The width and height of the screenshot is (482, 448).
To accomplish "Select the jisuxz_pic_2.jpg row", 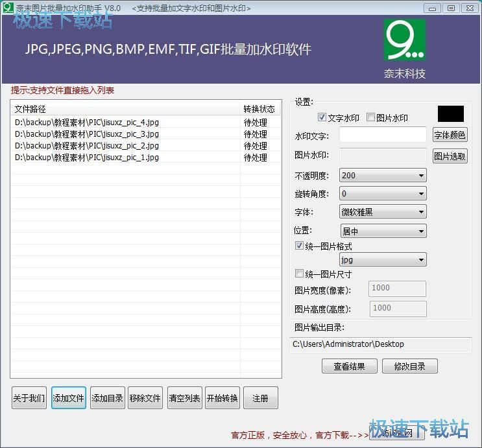I will point(146,146).
